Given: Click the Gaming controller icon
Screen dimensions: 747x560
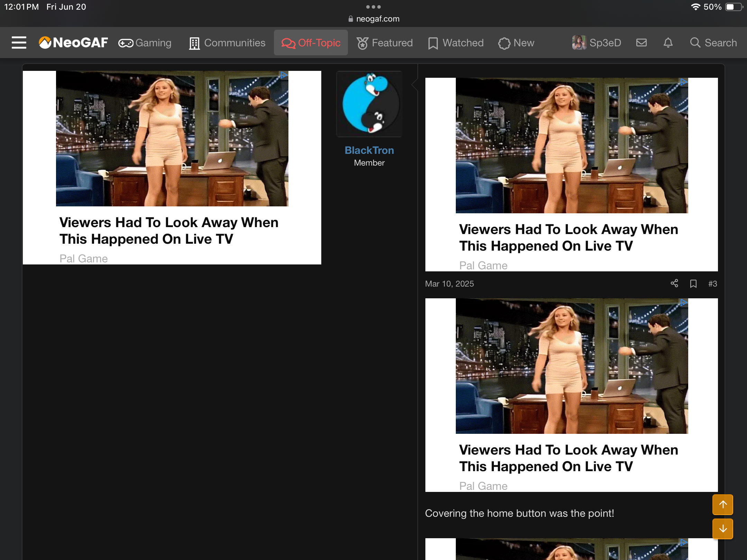Looking at the screenshot, I should coord(126,43).
